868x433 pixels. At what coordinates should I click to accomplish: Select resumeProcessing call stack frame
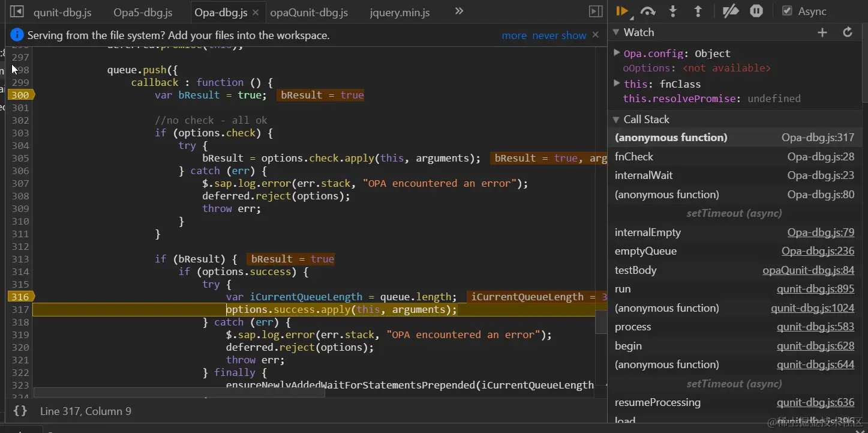click(734, 402)
